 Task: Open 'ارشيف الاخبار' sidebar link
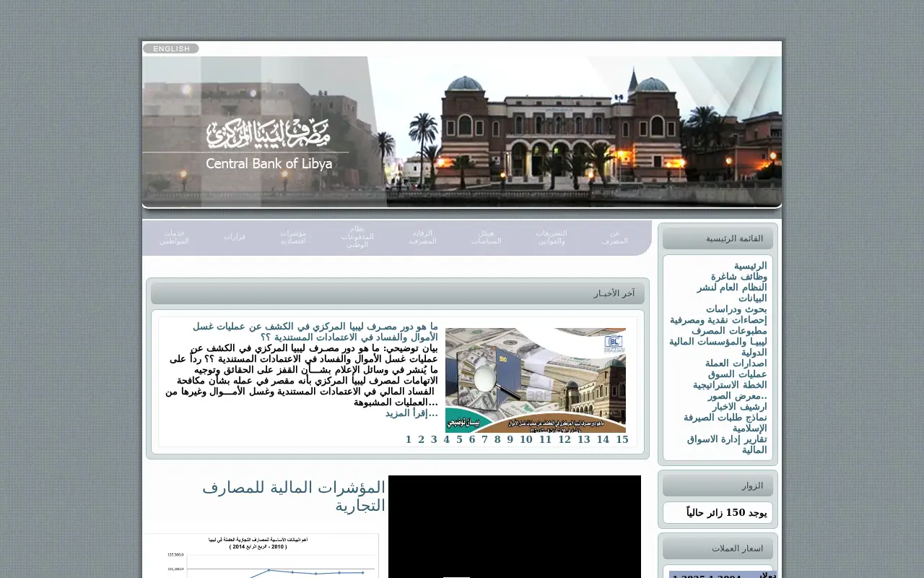(x=739, y=407)
